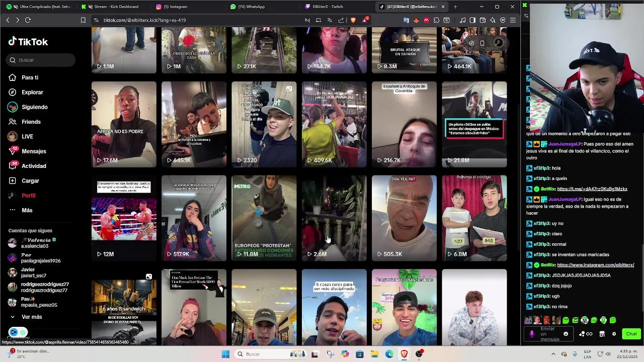Open the page translate icon in address bar
Viewport: 644px width, 362px height.
coord(330,20)
